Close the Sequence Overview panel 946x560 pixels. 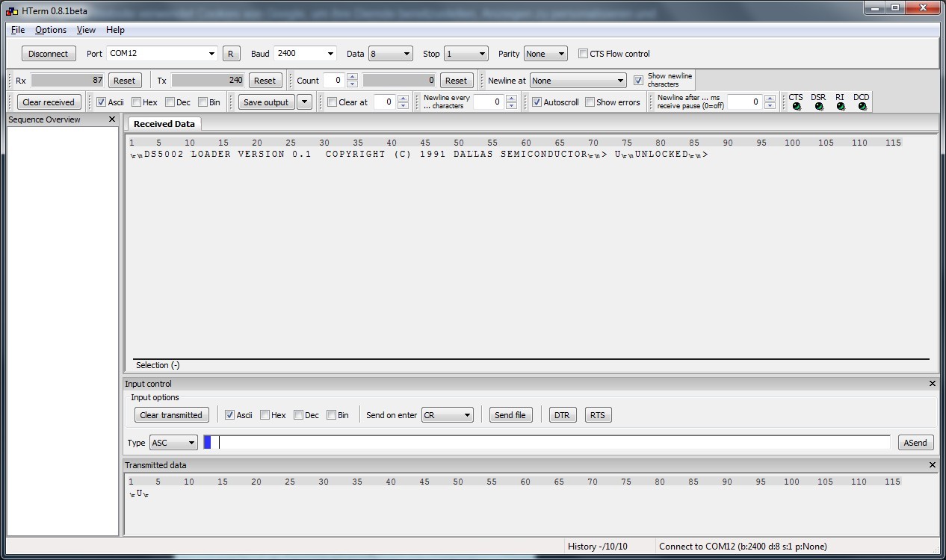[x=112, y=119]
